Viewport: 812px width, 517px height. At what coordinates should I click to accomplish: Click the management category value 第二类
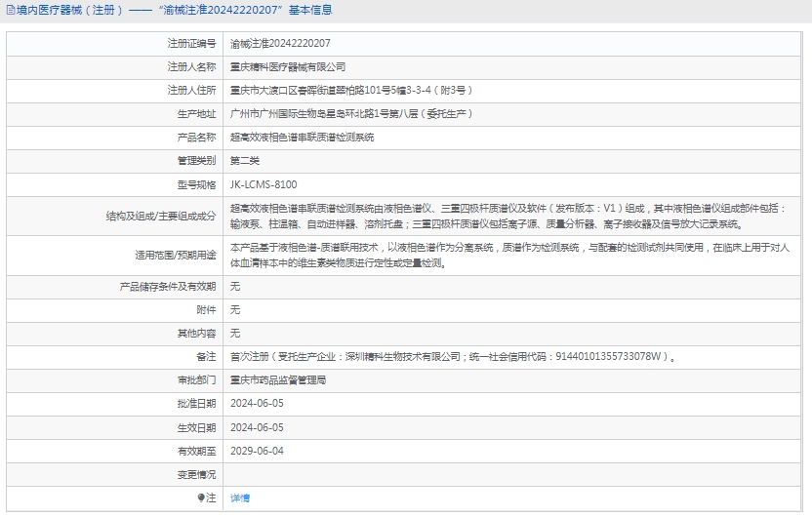(x=244, y=161)
